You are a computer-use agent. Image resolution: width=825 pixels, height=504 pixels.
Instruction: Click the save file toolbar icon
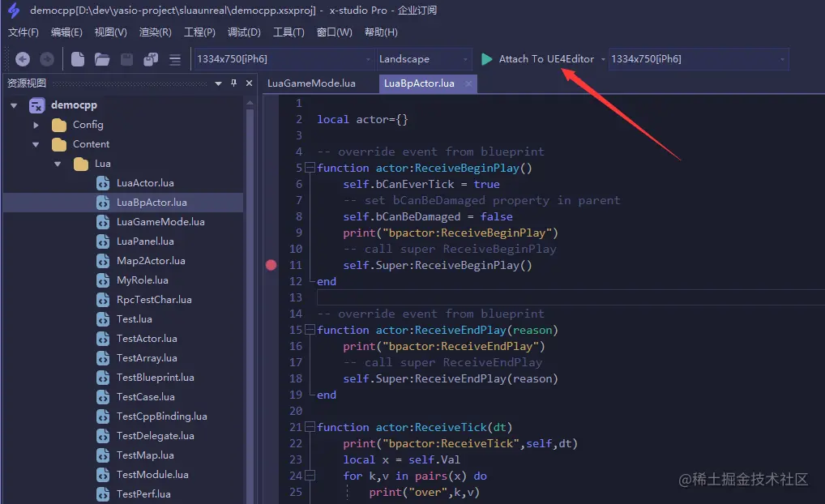click(126, 59)
